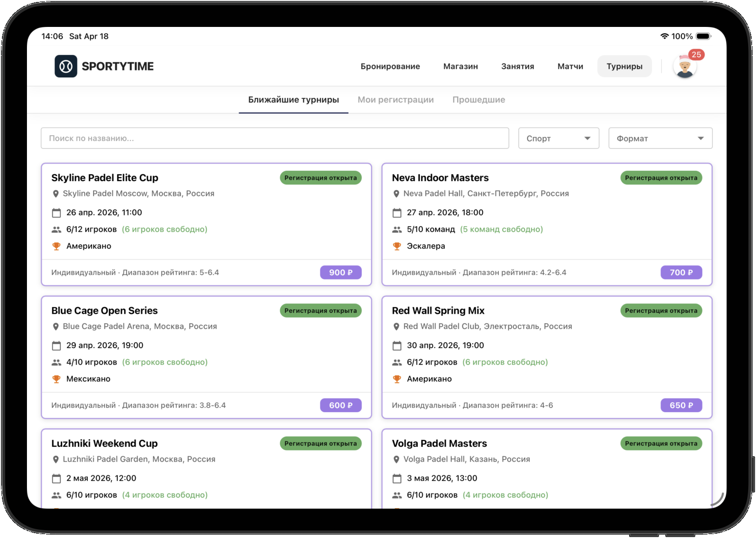Screen dimensions: 756x538
Task: Open the Прошедшие tournaments tab
Action: (478, 100)
